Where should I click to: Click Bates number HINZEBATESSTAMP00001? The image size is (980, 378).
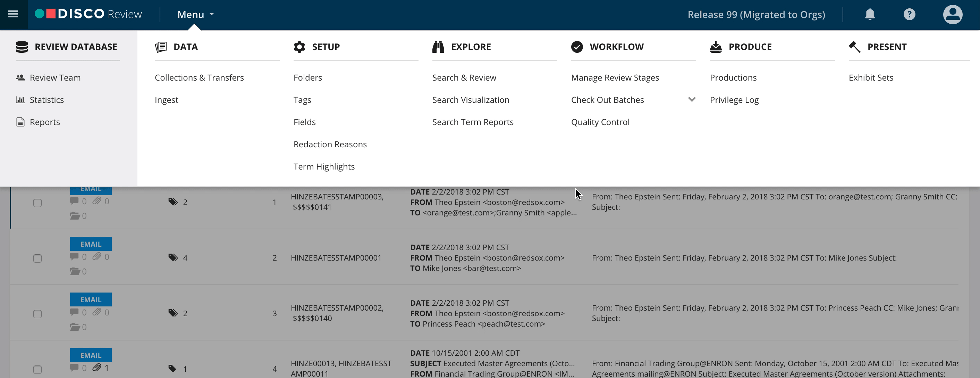(336, 257)
